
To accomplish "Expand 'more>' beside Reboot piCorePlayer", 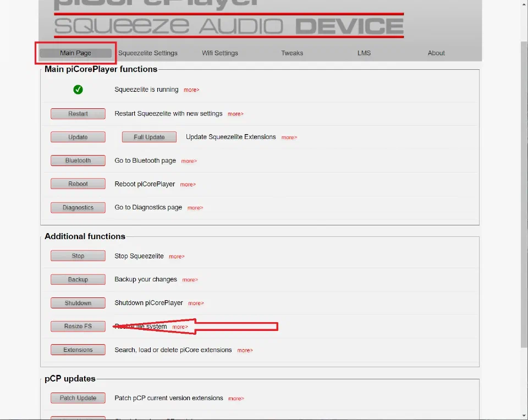I will pyautogui.click(x=188, y=184).
